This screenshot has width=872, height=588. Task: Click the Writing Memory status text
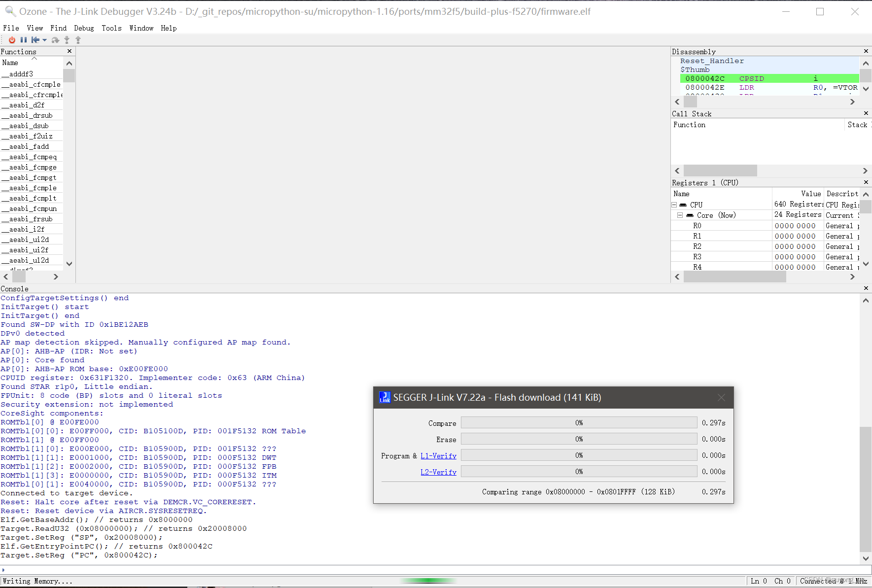point(37,581)
